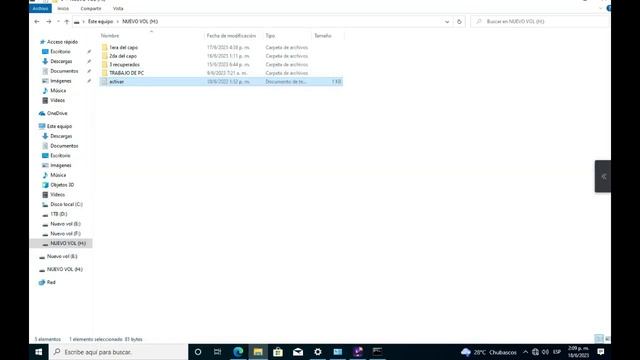This screenshot has width=640, height=360.
Task: Open the Compartir ribbon tab
Action: tap(91, 9)
